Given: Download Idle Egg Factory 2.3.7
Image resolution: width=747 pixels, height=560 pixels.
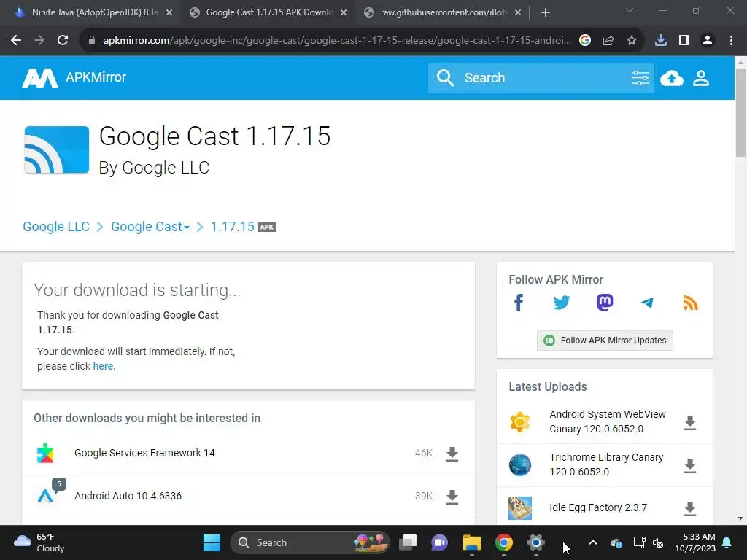Looking at the screenshot, I should pos(690,508).
